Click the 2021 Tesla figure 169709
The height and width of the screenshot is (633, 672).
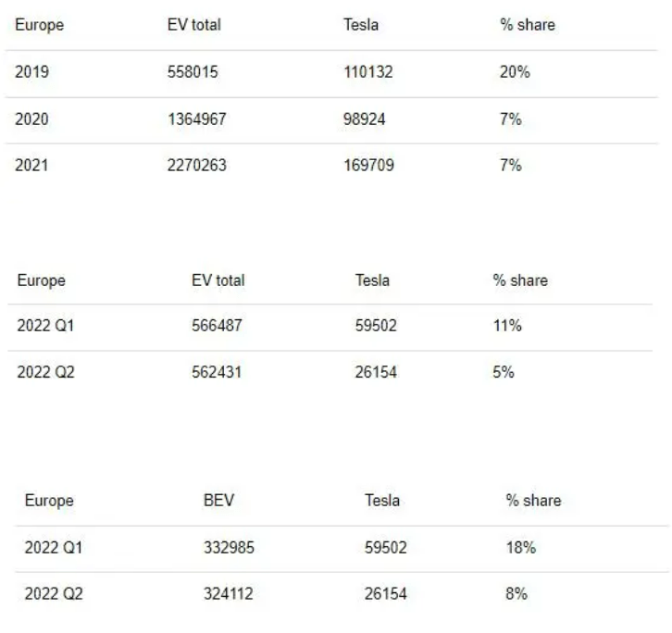click(x=368, y=165)
